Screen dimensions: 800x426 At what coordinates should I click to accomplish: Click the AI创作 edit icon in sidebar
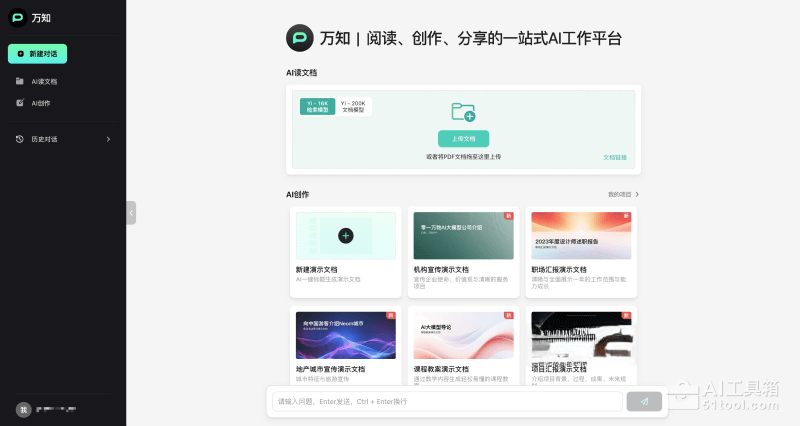[20, 103]
